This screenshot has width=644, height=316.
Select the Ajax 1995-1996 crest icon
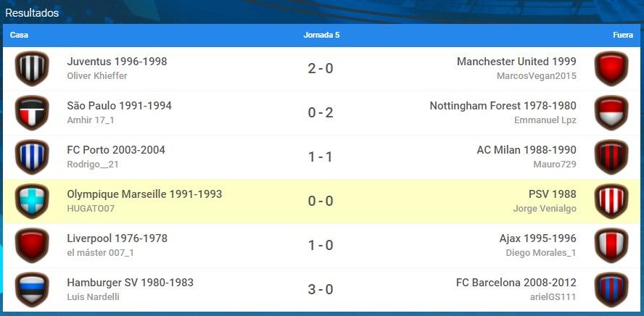coord(611,246)
